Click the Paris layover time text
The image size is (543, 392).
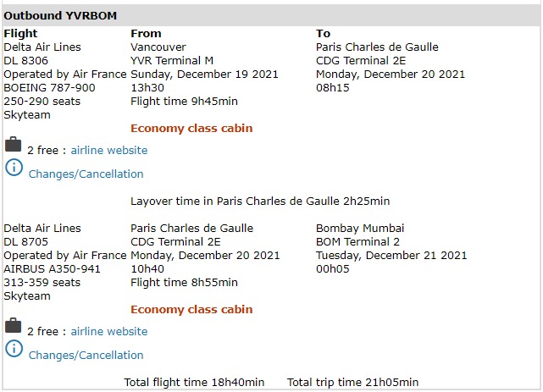(260, 202)
